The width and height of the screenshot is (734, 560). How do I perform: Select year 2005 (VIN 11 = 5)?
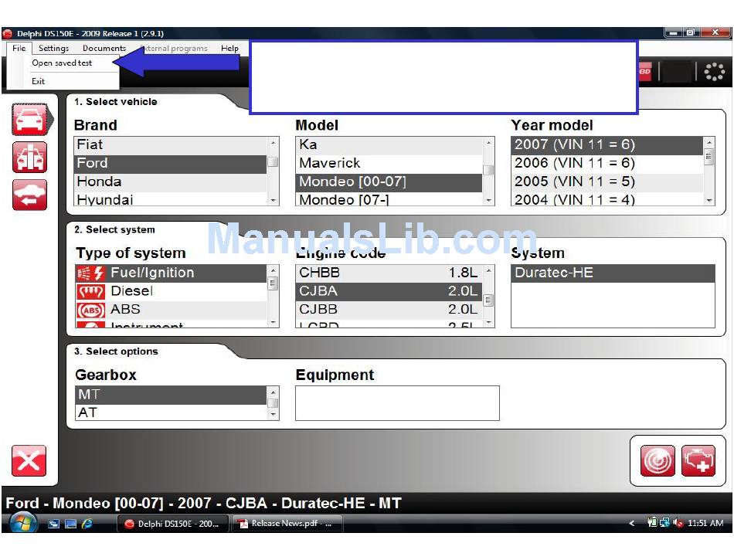[607, 182]
